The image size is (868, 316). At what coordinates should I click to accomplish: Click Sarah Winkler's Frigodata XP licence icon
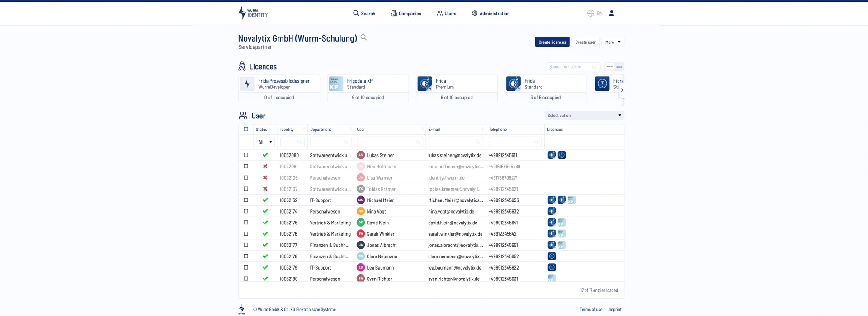pos(561,234)
